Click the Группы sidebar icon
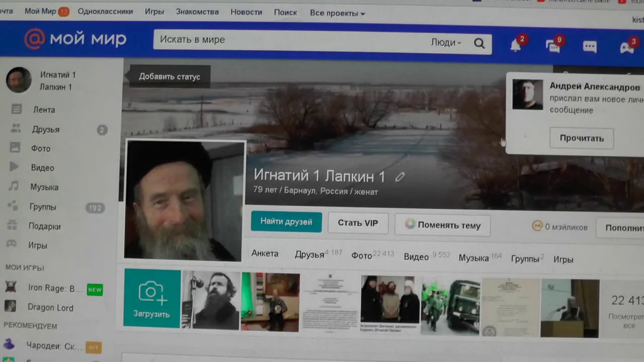The width and height of the screenshot is (644, 362). [13, 206]
